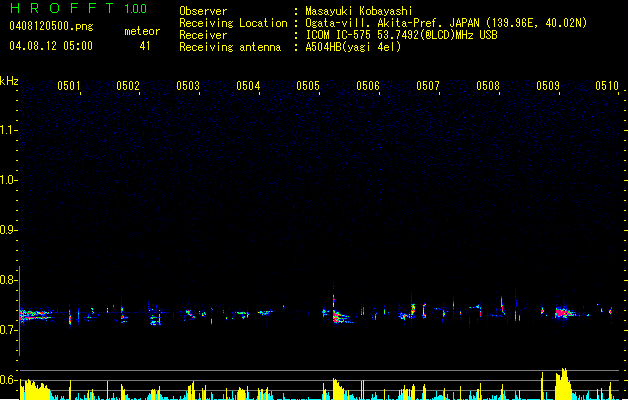The height and width of the screenshot is (400, 629).
Task: Click the 0508 time marker
Action: (488, 86)
